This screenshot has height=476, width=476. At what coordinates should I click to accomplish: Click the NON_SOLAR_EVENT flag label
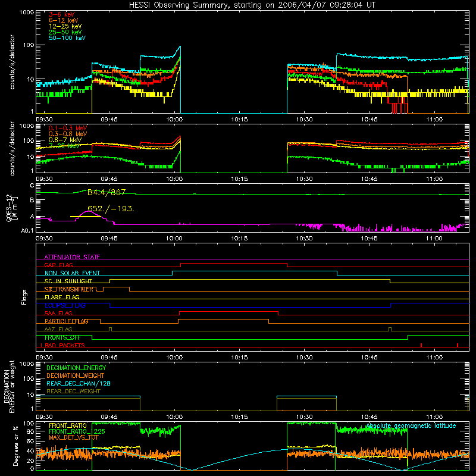(x=72, y=273)
